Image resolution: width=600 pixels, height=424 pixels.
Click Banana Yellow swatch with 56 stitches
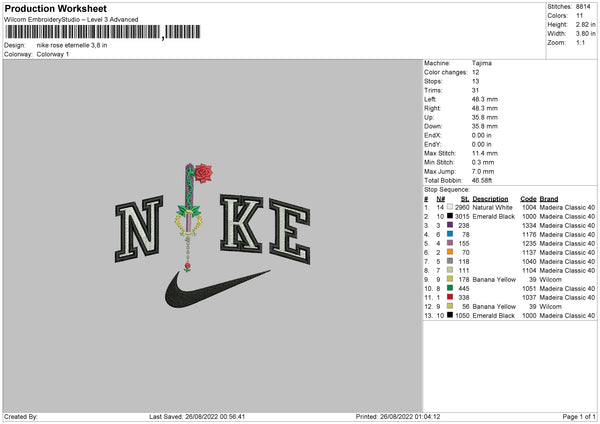450,307
